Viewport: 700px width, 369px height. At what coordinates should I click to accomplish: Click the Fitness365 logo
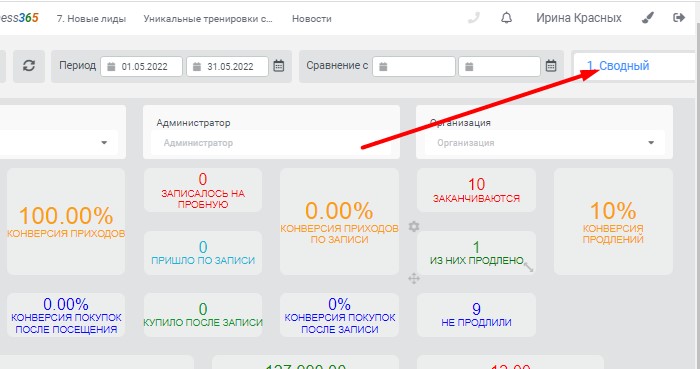tap(19, 18)
